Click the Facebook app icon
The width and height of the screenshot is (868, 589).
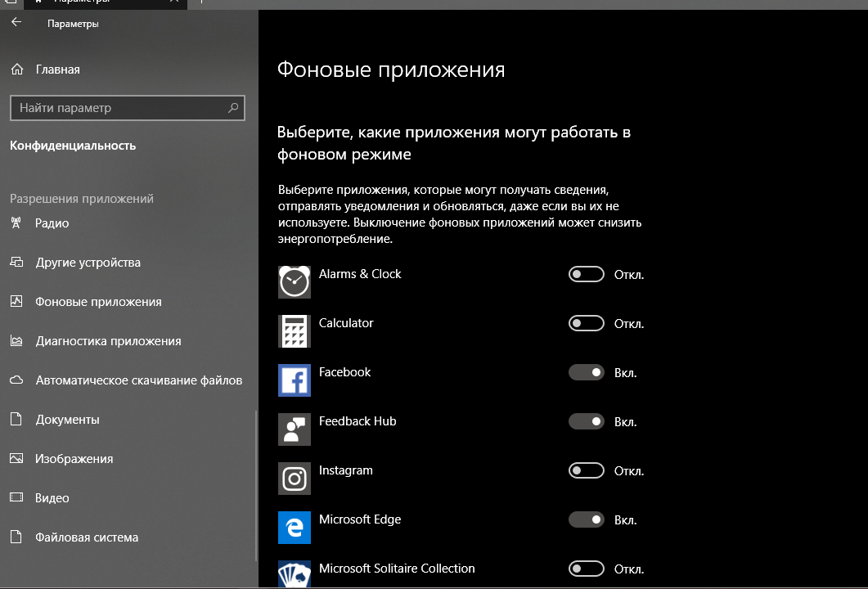point(294,380)
